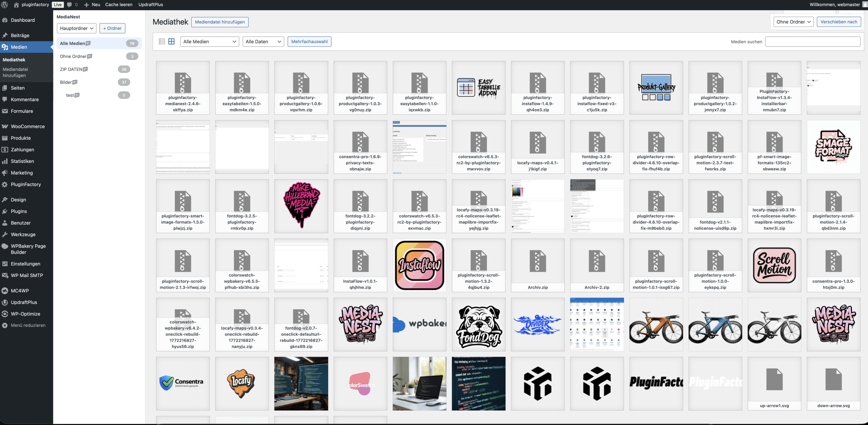868x425 pixels.
Task: Click Mediendatei hinzufügen button
Action: pyautogui.click(x=220, y=22)
